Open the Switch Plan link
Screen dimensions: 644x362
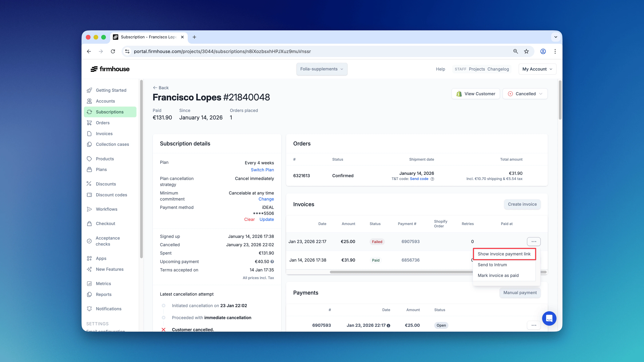(262, 170)
